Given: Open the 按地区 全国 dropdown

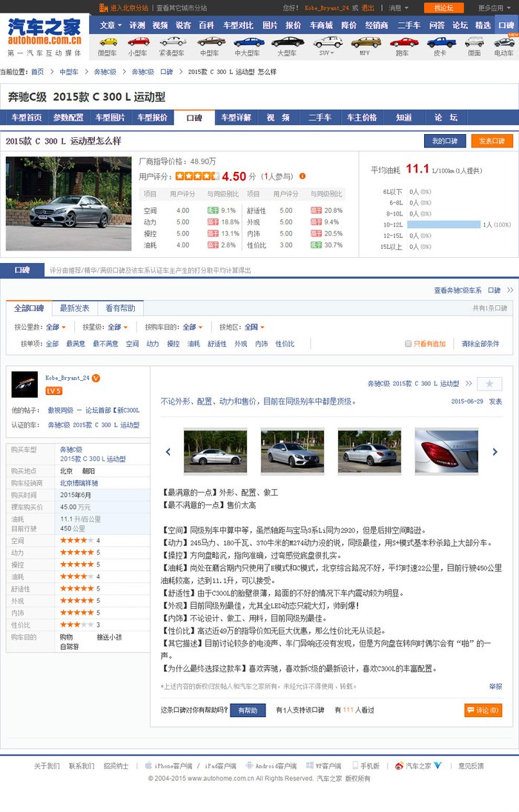Looking at the screenshot, I should (x=254, y=327).
